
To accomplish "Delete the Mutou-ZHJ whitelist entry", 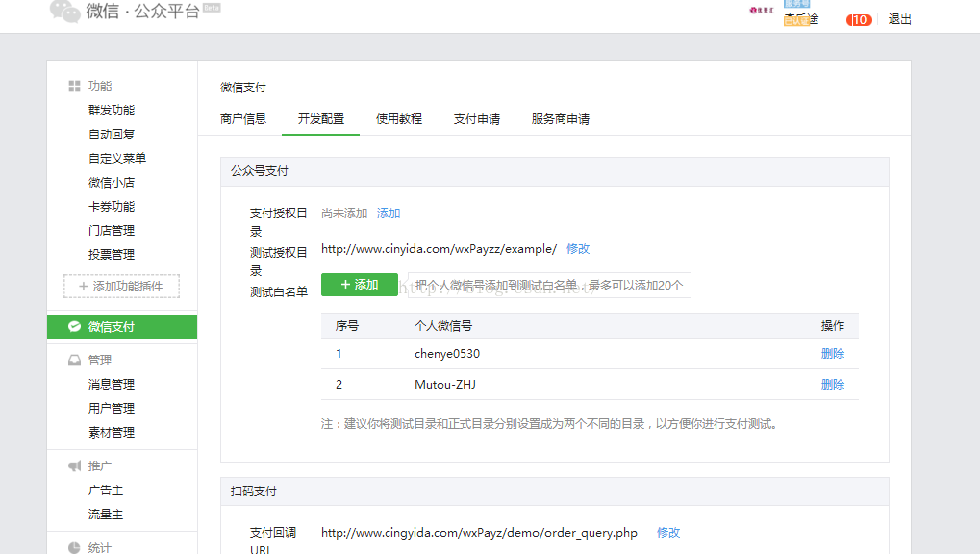I will [x=832, y=385].
